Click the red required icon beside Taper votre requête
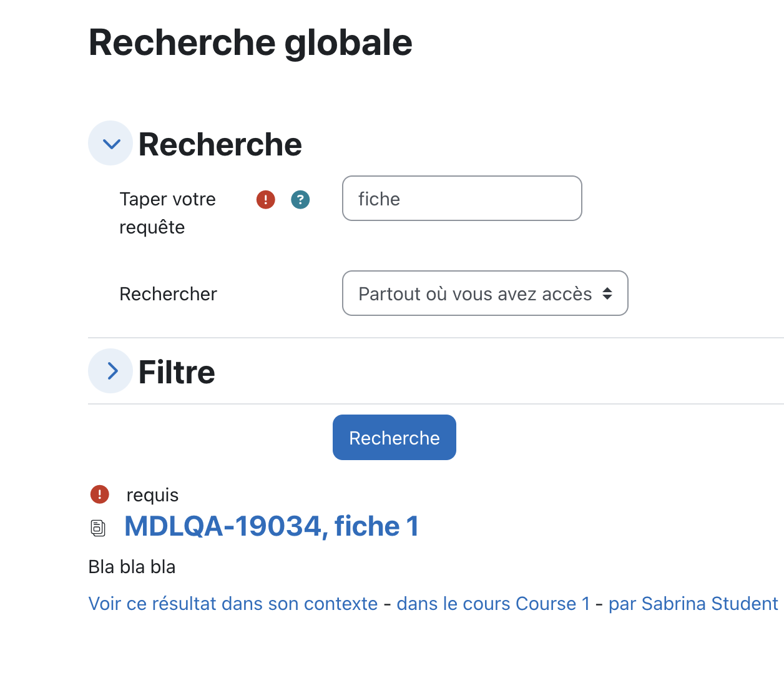 tap(266, 199)
